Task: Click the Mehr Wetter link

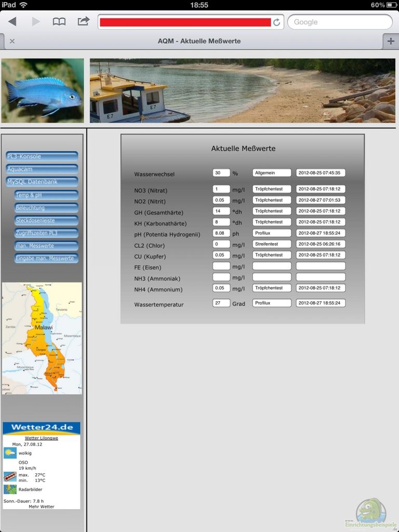Action: pyautogui.click(x=41, y=507)
